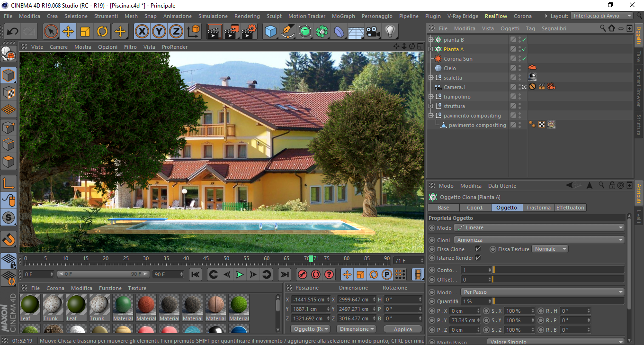Add a Cube primitive object
This screenshot has width=644, height=345.
coord(271,32)
